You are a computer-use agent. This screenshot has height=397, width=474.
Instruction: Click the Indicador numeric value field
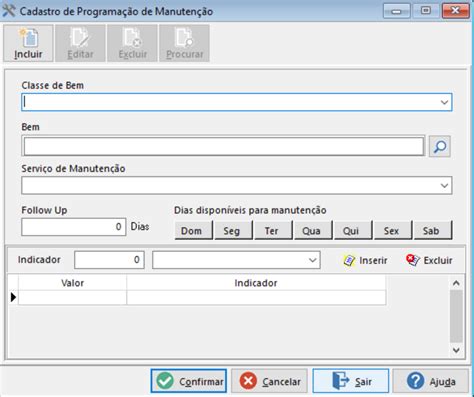click(x=109, y=260)
